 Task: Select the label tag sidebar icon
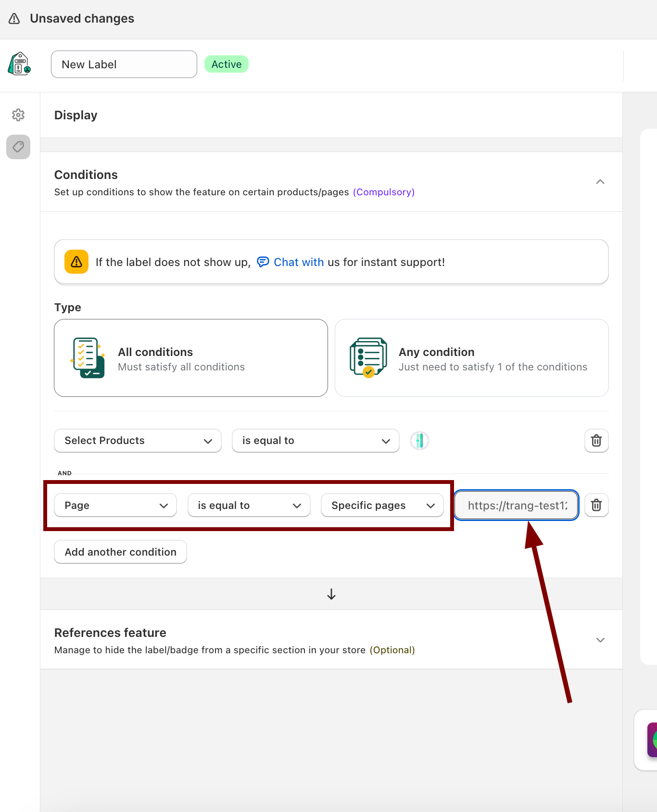pyautogui.click(x=18, y=147)
